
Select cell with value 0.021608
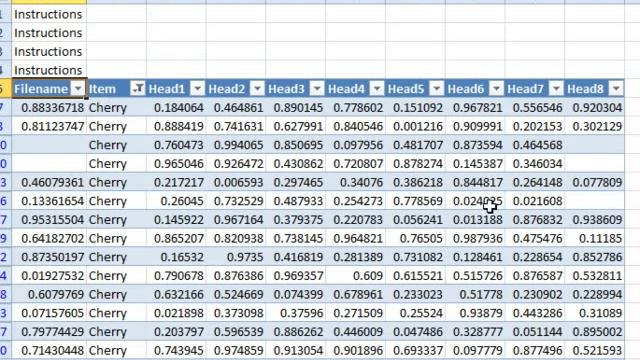click(535, 201)
